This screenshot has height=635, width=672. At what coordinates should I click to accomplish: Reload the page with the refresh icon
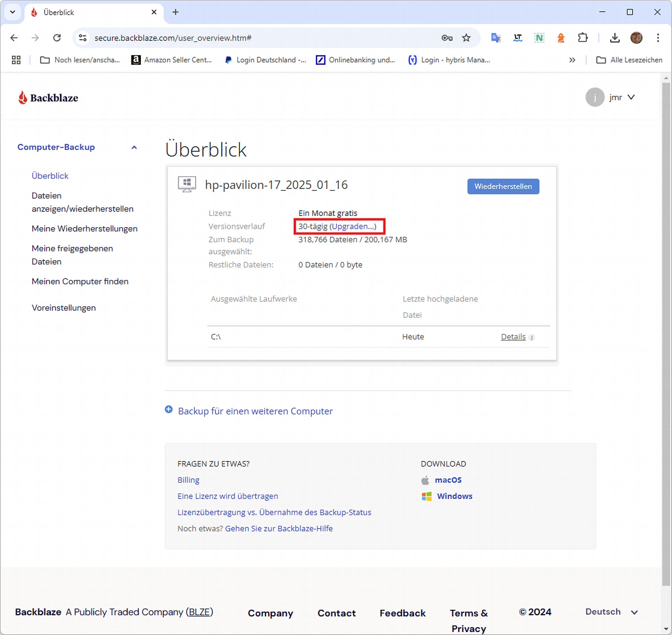57,38
